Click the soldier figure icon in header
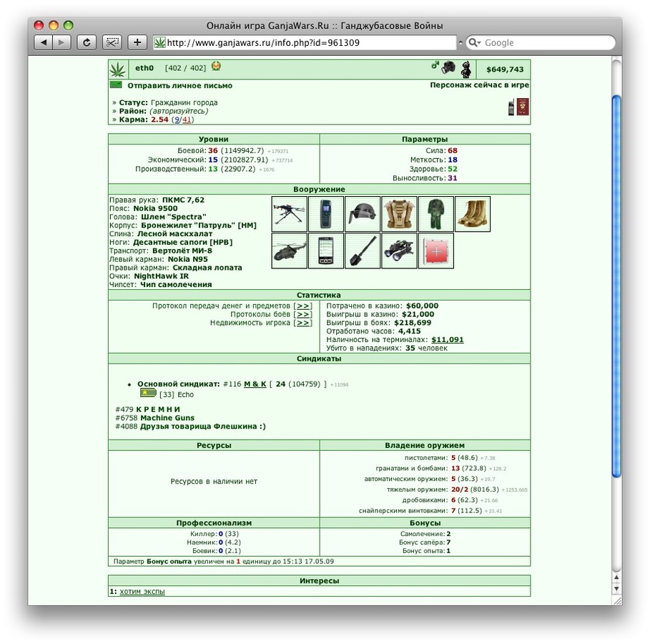650x644 pixels. point(466,69)
